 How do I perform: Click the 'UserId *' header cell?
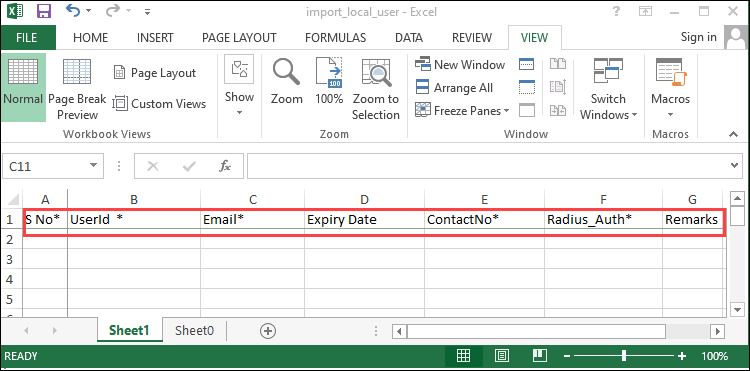click(134, 219)
